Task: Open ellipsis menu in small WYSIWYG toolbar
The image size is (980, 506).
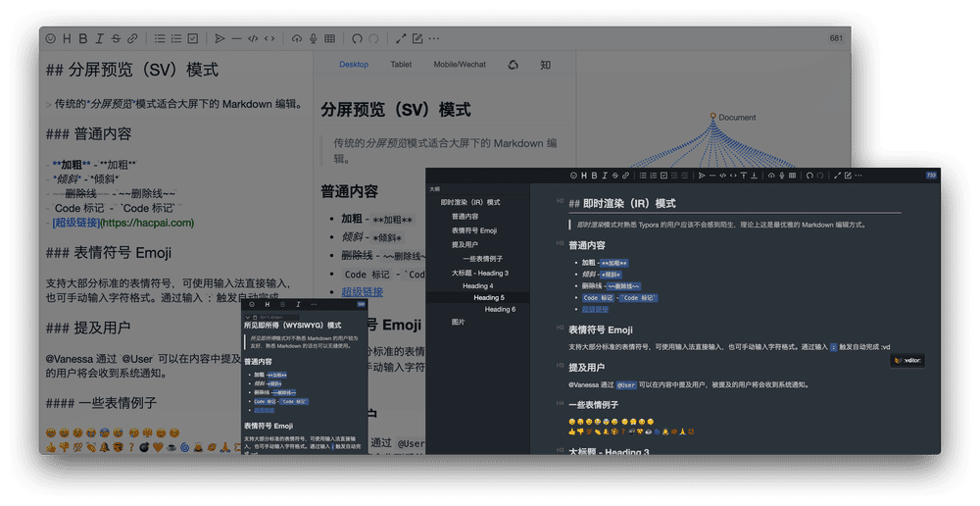Action: click(x=314, y=305)
